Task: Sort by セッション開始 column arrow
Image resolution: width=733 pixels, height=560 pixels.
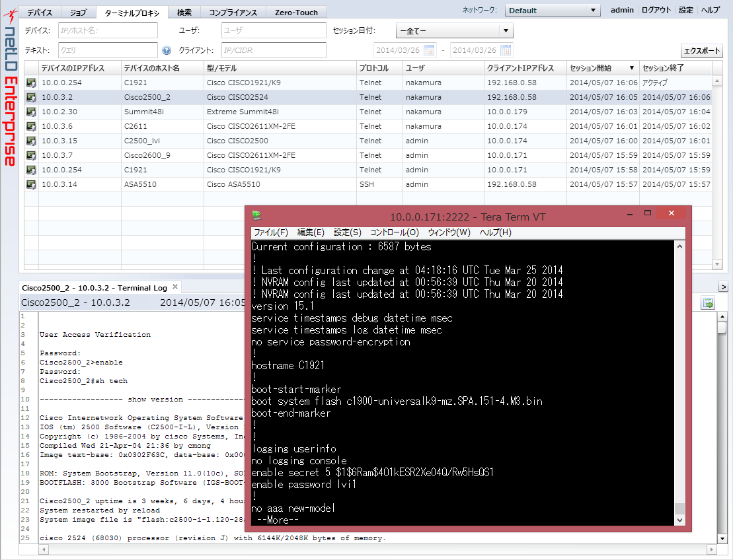Action: (x=632, y=68)
